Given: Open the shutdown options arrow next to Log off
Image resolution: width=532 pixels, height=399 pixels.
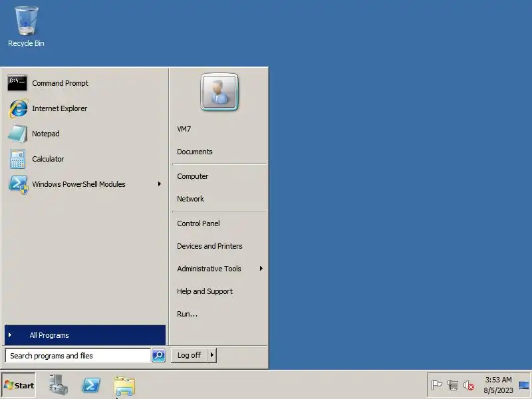Looking at the screenshot, I should (212, 355).
